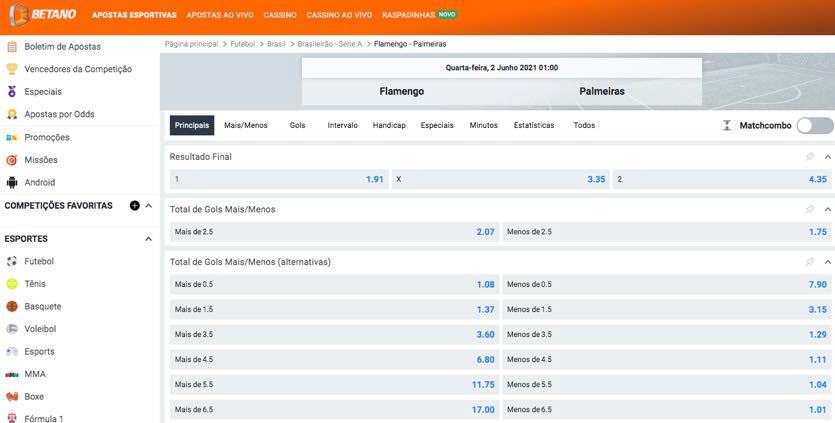835x423 pixels.
Task: Click Brasileirão - Série A breadcrumb
Action: pyautogui.click(x=330, y=44)
